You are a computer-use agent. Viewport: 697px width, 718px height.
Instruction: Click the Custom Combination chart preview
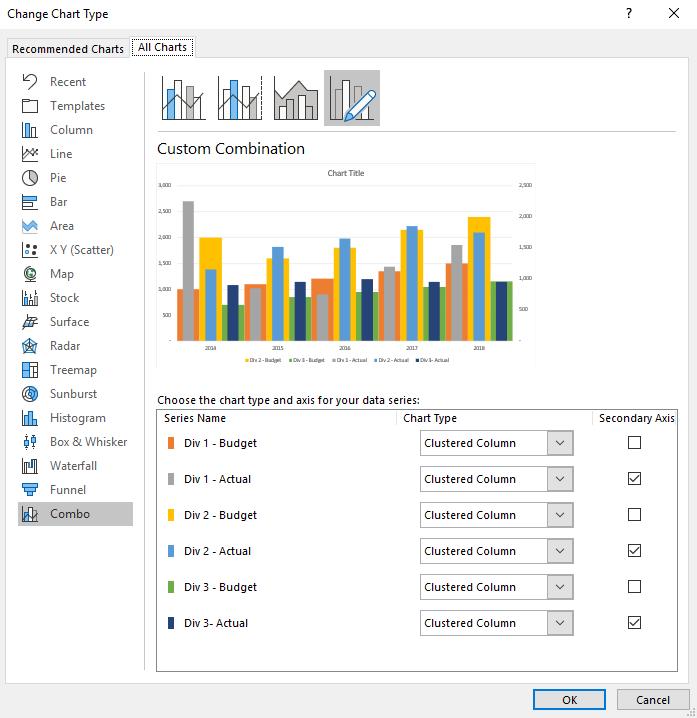click(346, 266)
